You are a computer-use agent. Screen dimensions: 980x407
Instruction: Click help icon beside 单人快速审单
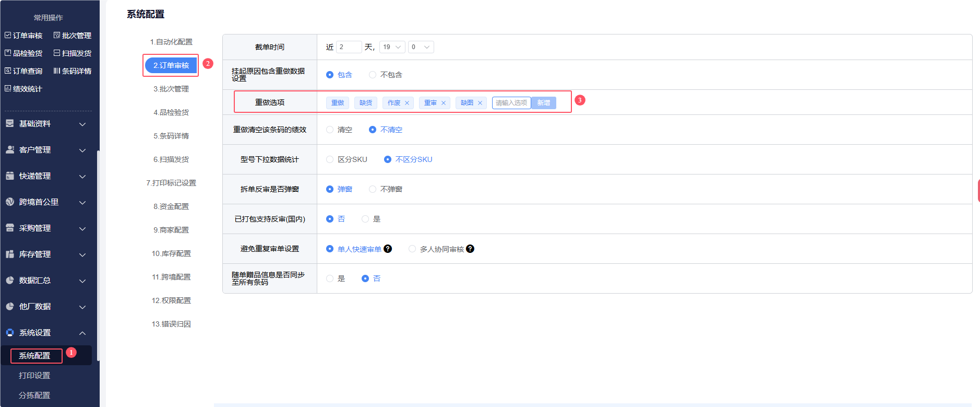(388, 249)
